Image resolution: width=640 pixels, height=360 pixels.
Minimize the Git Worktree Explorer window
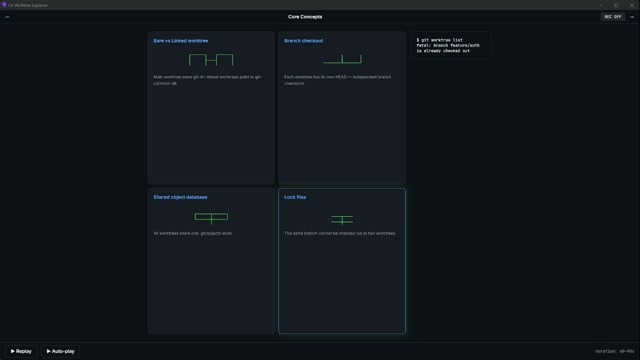601,5
